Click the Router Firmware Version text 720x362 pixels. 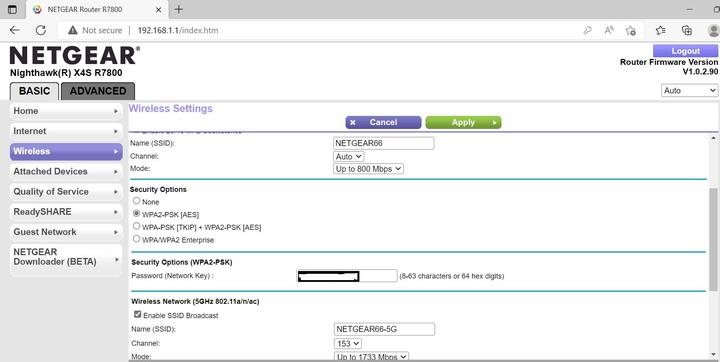669,62
